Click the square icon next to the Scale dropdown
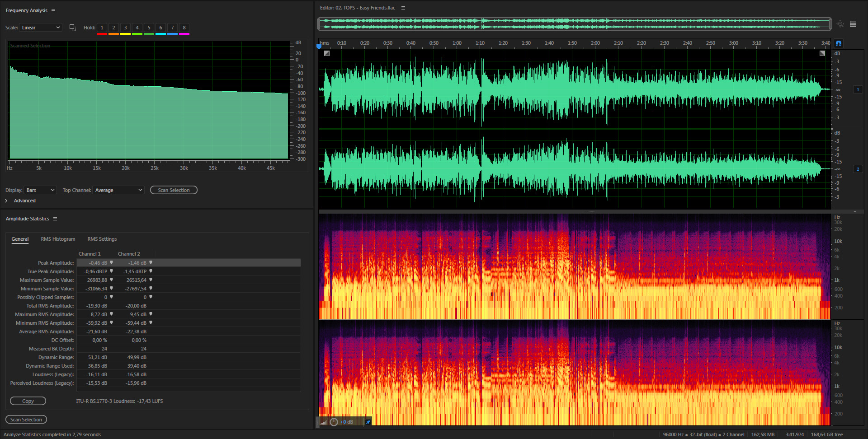Image resolution: width=868 pixels, height=439 pixels. tap(72, 28)
